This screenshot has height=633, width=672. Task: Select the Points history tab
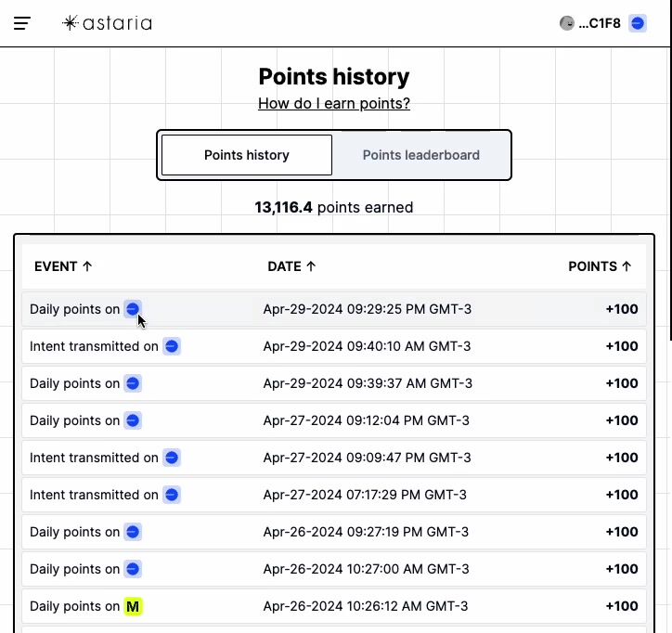(x=247, y=155)
